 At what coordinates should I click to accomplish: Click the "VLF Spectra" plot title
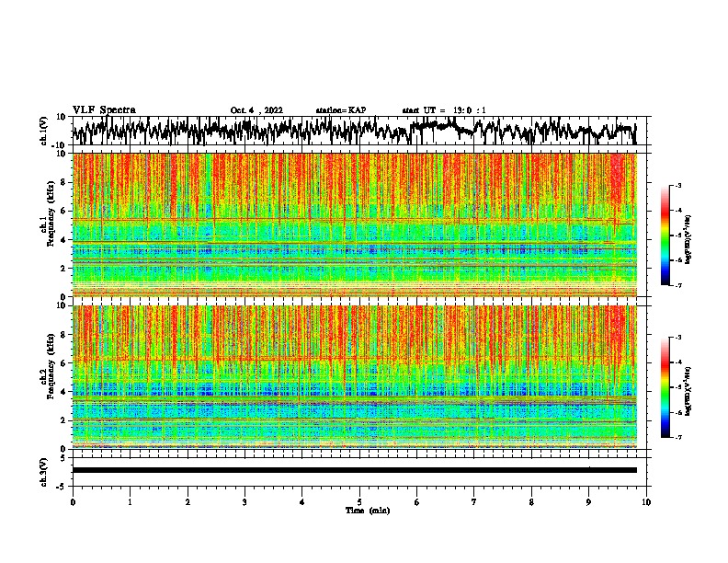104,110
